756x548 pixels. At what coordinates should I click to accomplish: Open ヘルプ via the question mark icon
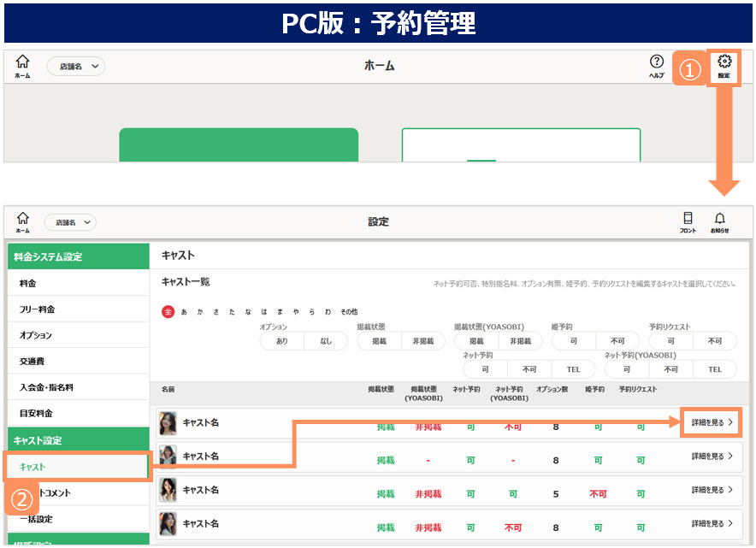[656, 65]
